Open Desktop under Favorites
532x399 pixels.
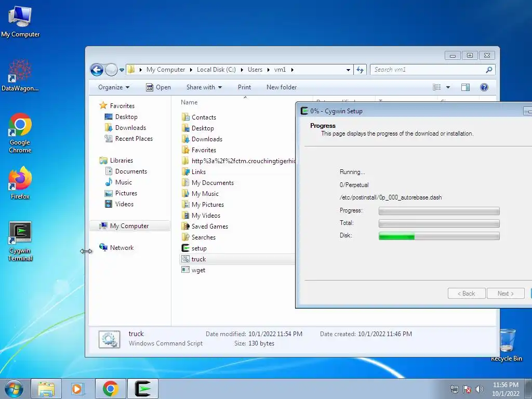121,117
